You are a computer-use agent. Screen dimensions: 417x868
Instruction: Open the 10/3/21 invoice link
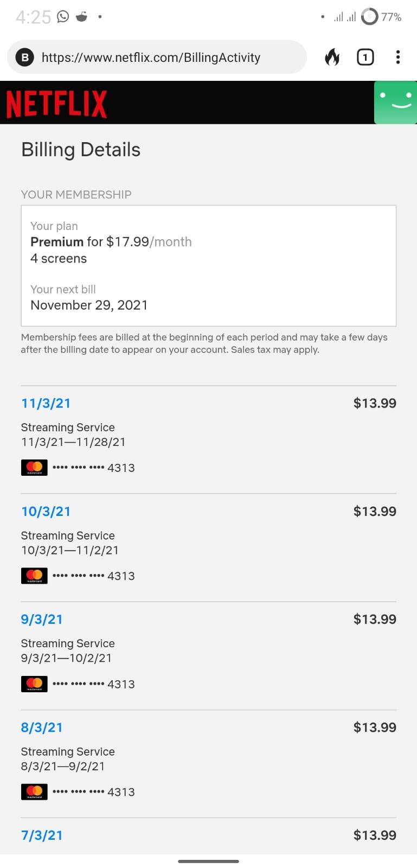[x=46, y=511]
